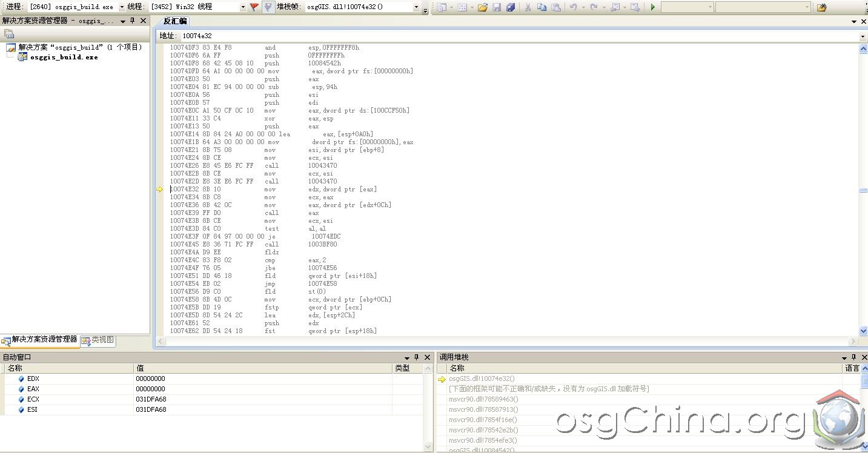The height and width of the screenshot is (453, 868).
Task: Click the Undo arrow icon
Action: click(572, 7)
